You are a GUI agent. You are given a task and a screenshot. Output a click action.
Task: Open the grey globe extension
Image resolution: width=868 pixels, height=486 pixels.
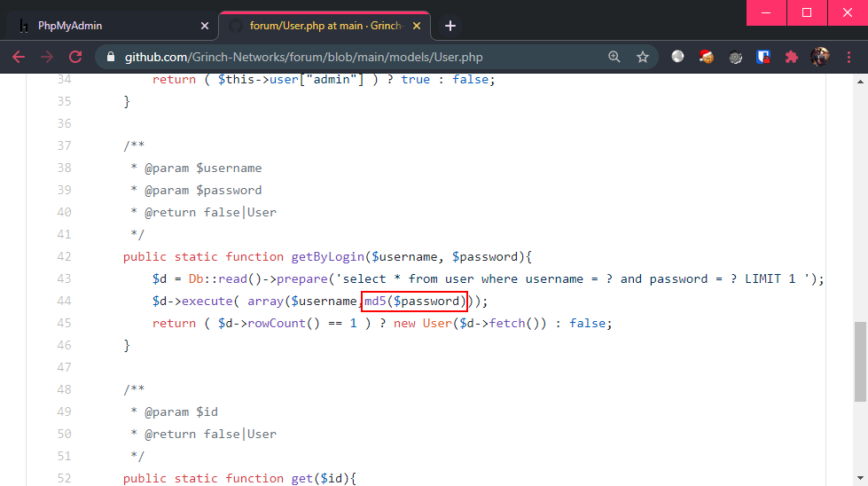click(677, 57)
